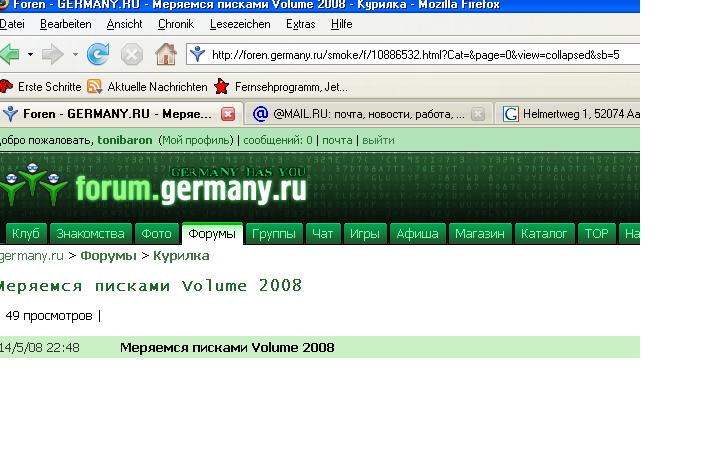Open the Игры navigation tab
720x450 pixels.
365,234
